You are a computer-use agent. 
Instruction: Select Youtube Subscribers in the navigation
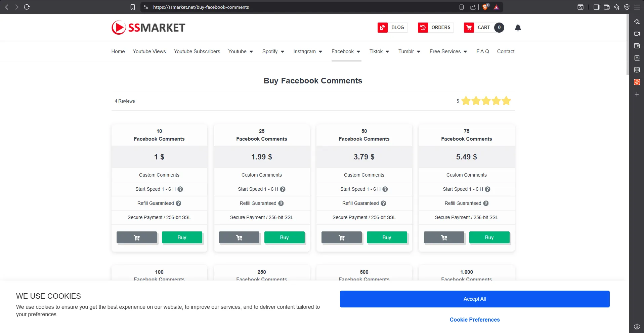(197, 51)
